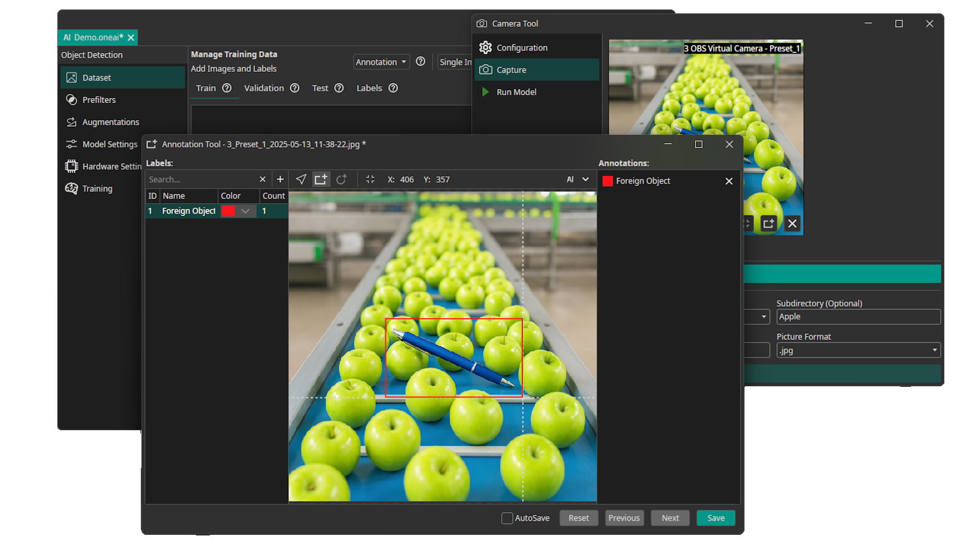Open the Annotation dropdown in Manage Training Data
Screen dimensions: 980x551
pos(381,62)
